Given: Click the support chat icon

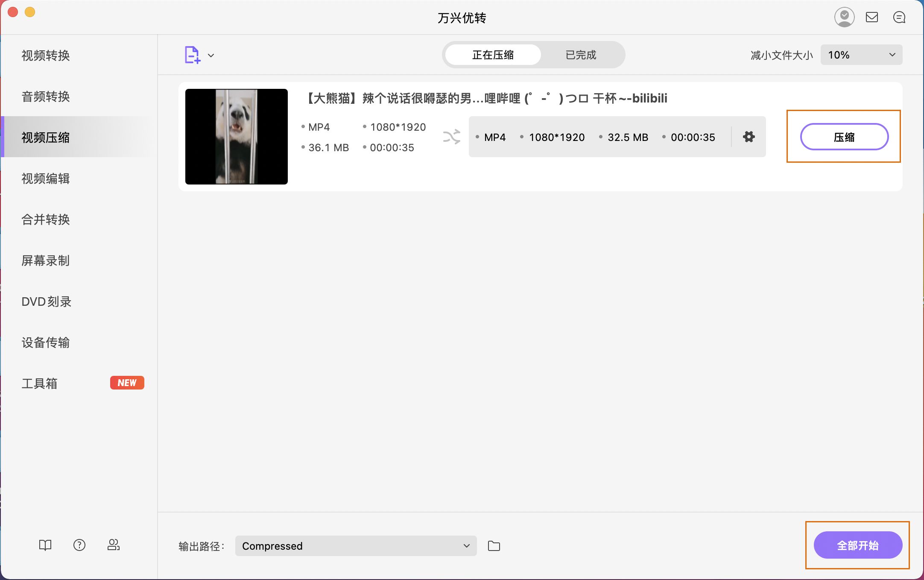Looking at the screenshot, I should click(899, 17).
